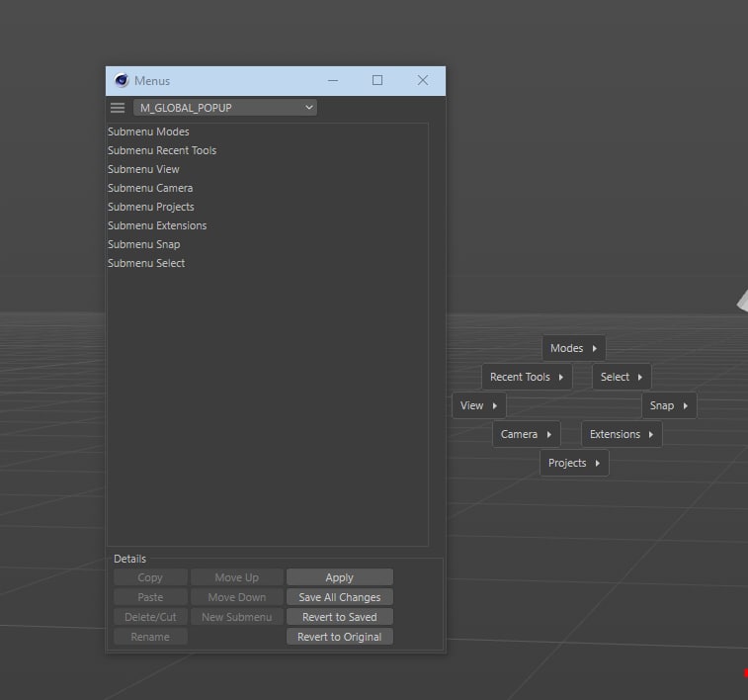This screenshot has width=748, height=700.
Task: Open the Select popup submenu
Action: [x=622, y=377]
